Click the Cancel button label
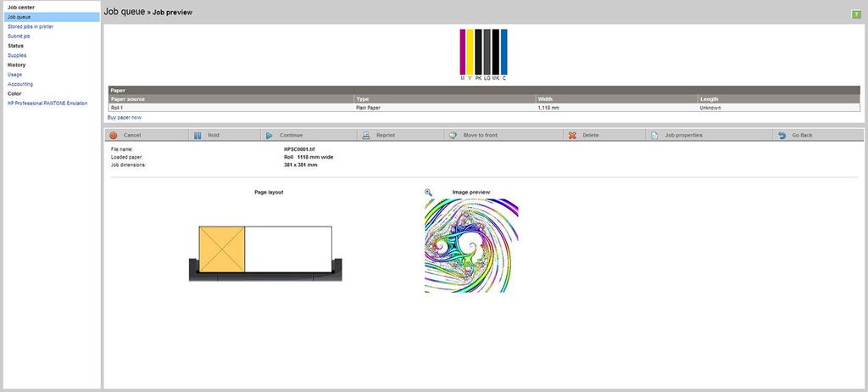 [132, 135]
